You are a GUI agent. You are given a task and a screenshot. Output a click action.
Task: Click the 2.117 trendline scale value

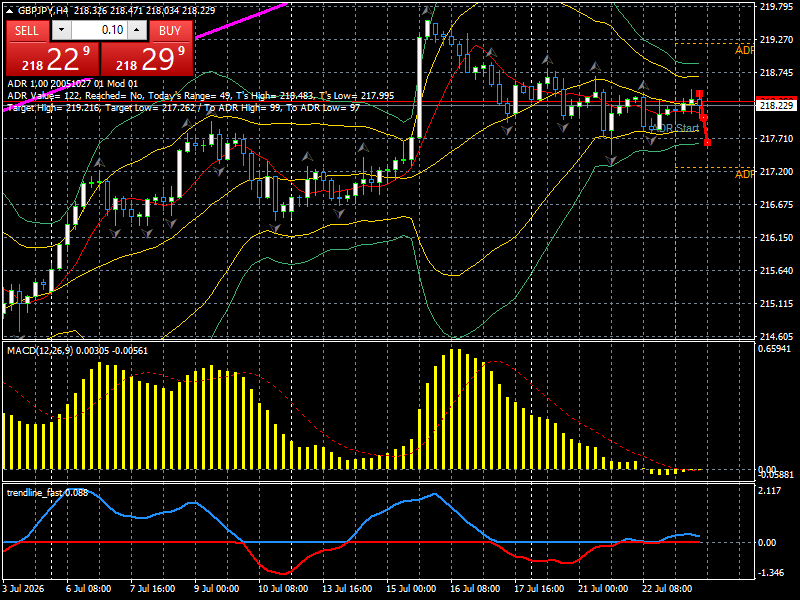pyautogui.click(x=770, y=491)
